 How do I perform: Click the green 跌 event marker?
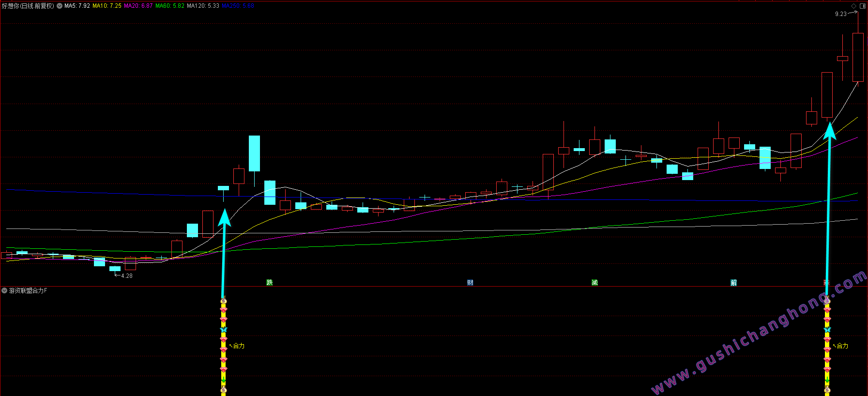click(270, 282)
